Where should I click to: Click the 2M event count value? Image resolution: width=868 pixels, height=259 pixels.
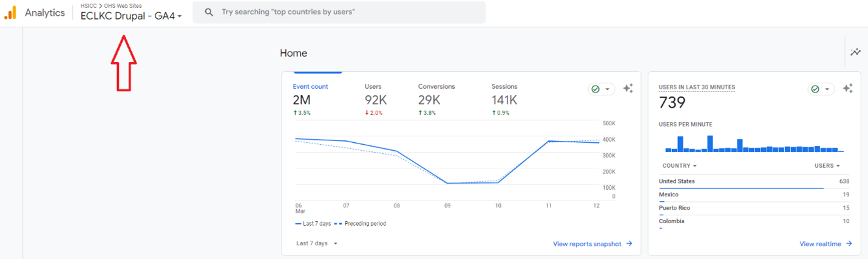pos(302,100)
